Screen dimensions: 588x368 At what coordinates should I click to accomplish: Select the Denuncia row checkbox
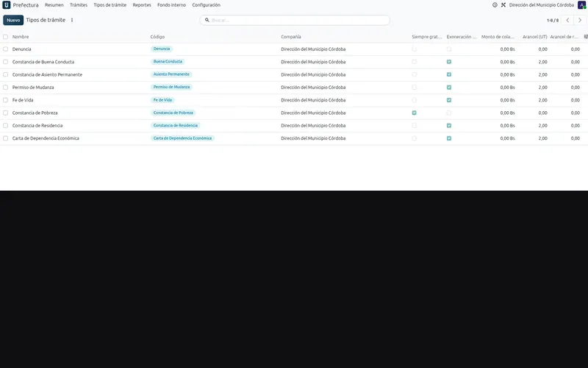click(5, 49)
